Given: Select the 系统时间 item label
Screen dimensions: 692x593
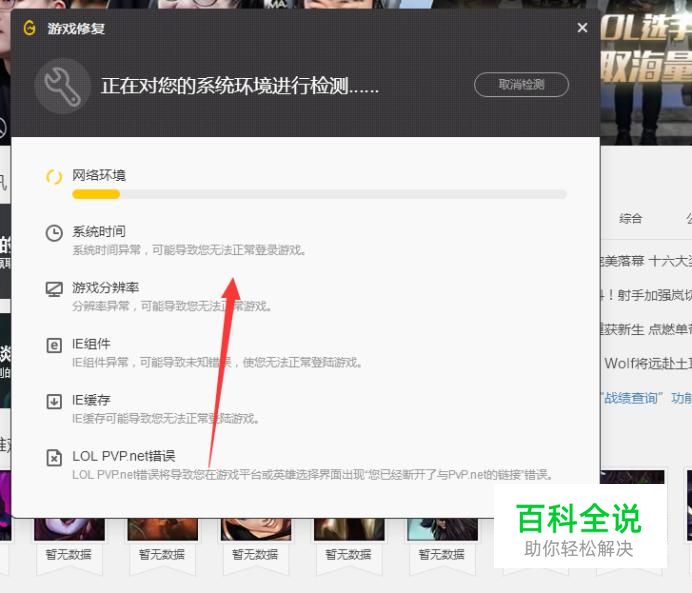Looking at the screenshot, I should [x=99, y=231].
